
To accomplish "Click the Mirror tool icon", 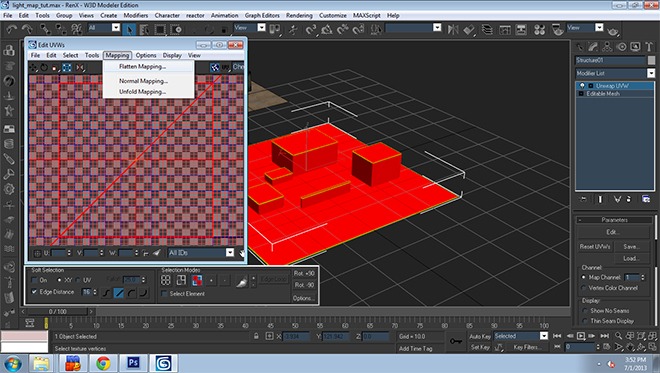I will [x=453, y=29].
